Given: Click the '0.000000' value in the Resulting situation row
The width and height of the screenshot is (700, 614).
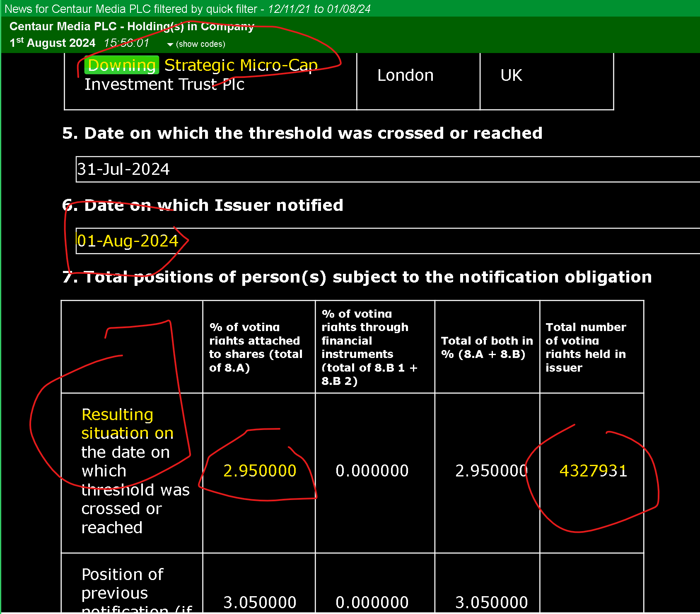Looking at the screenshot, I should coord(372,471).
